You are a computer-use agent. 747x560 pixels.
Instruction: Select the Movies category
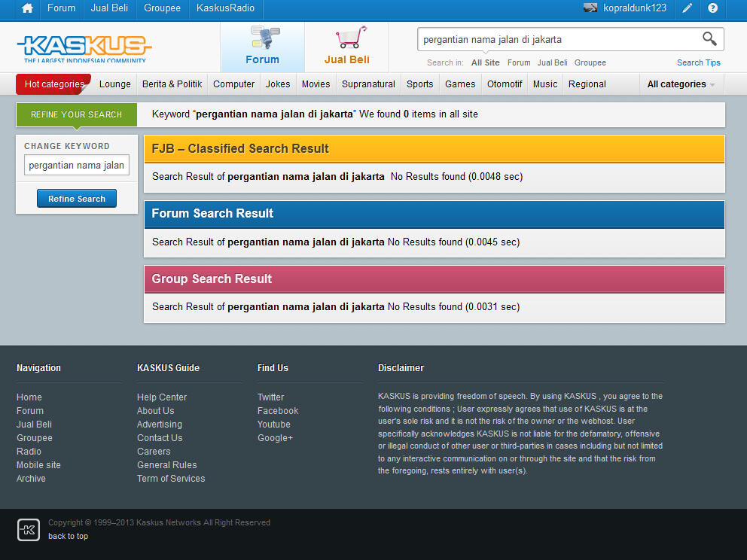pyautogui.click(x=316, y=84)
